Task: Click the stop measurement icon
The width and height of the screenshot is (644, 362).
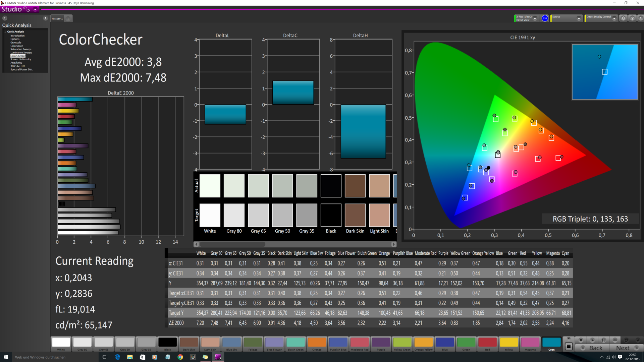Action: 581,340
